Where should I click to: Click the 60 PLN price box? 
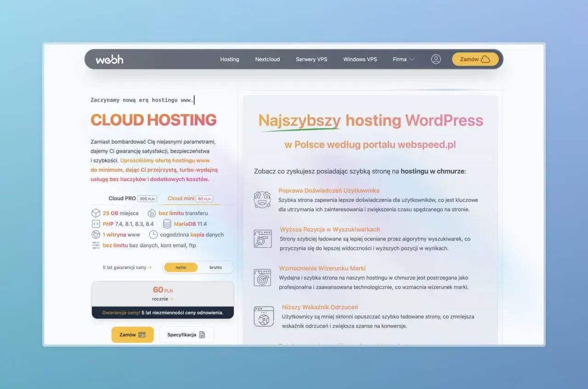163,294
